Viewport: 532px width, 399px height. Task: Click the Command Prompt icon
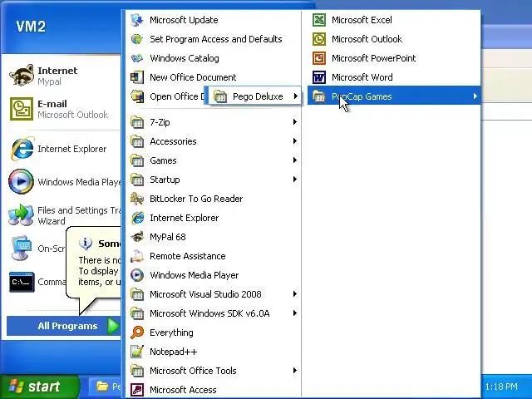click(22, 282)
